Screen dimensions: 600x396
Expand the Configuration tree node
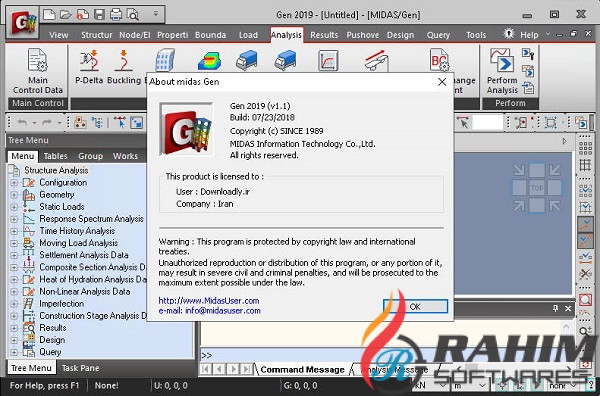14,183
